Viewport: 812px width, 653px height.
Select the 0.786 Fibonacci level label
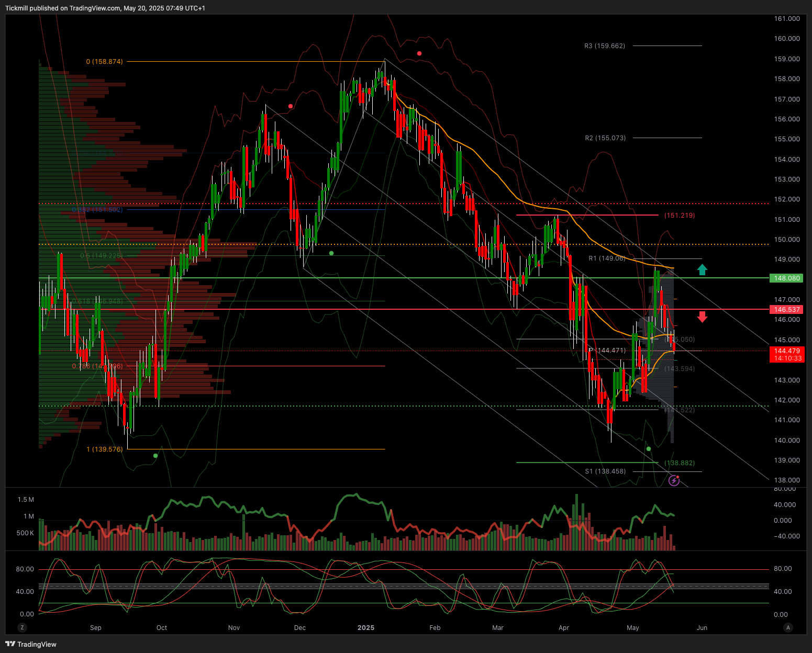(x=97, y=366)
